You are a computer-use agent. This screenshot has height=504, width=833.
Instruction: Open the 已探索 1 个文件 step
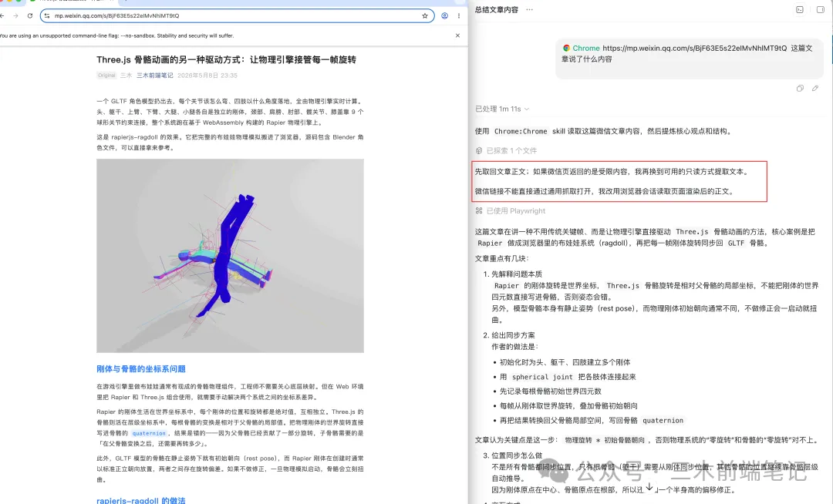point(506,151)
